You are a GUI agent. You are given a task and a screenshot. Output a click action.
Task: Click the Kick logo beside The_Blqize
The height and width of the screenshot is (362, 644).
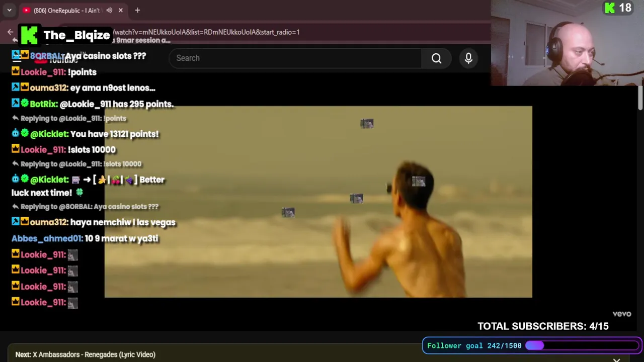[x=29, y=35]
